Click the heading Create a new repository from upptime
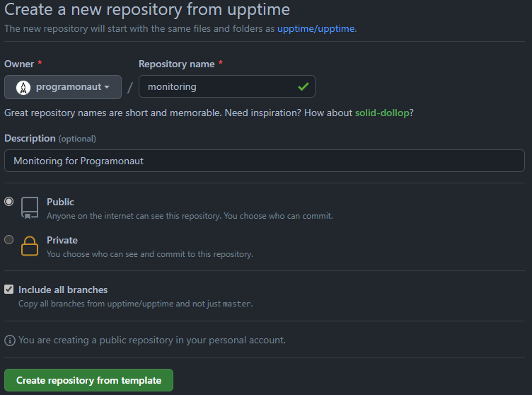 tap(147, 9)
